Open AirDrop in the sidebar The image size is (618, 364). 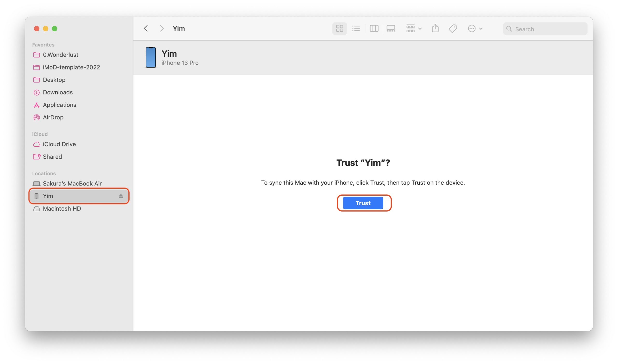[53, 117]
